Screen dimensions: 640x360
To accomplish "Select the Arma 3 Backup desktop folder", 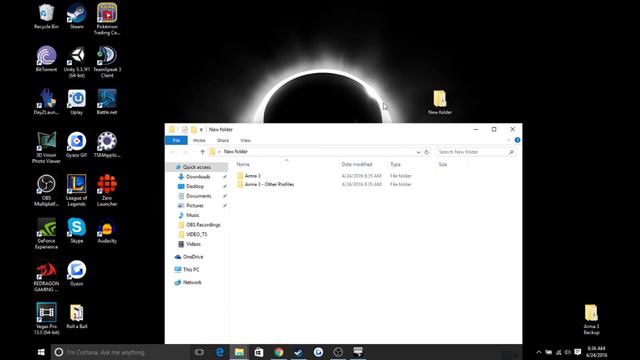I will [591, 319].
